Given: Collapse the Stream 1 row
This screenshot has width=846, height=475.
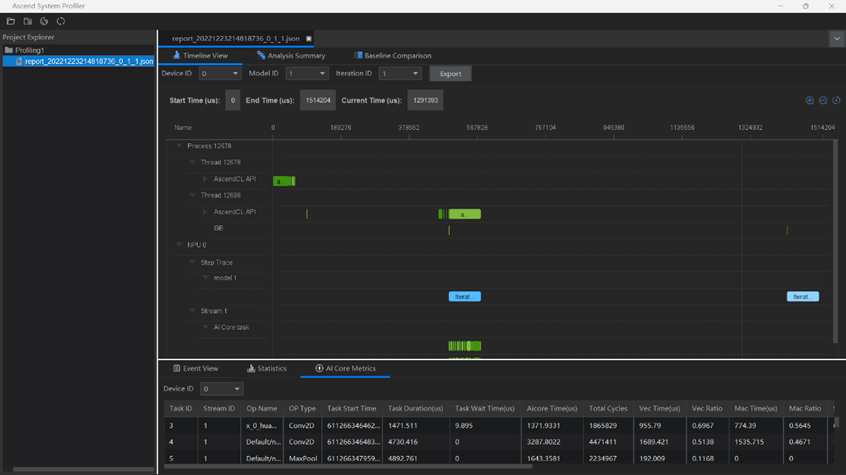Looking at the screenshot, I should click(193, 311).
